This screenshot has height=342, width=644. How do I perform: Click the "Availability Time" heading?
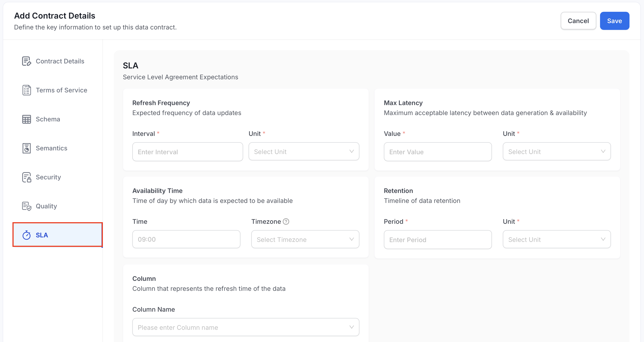click(157, 191)
